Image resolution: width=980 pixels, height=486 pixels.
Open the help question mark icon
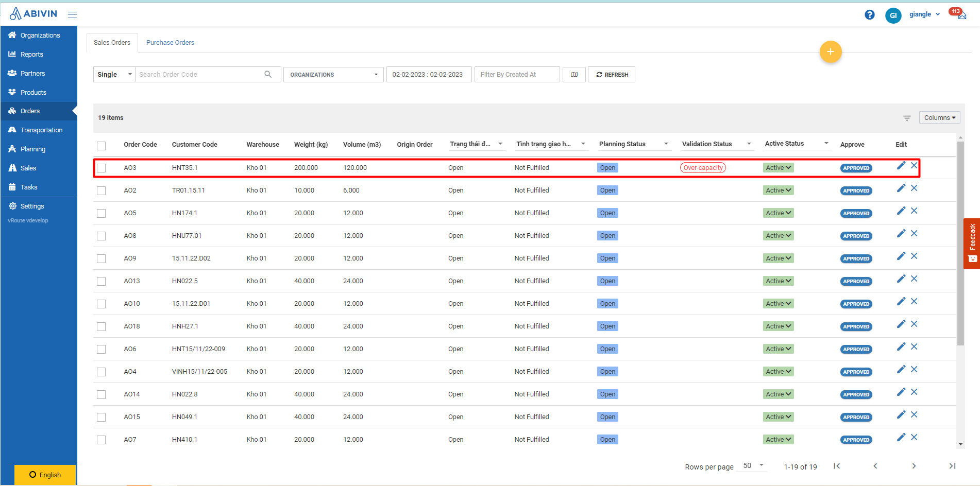(x=870, y=15)
